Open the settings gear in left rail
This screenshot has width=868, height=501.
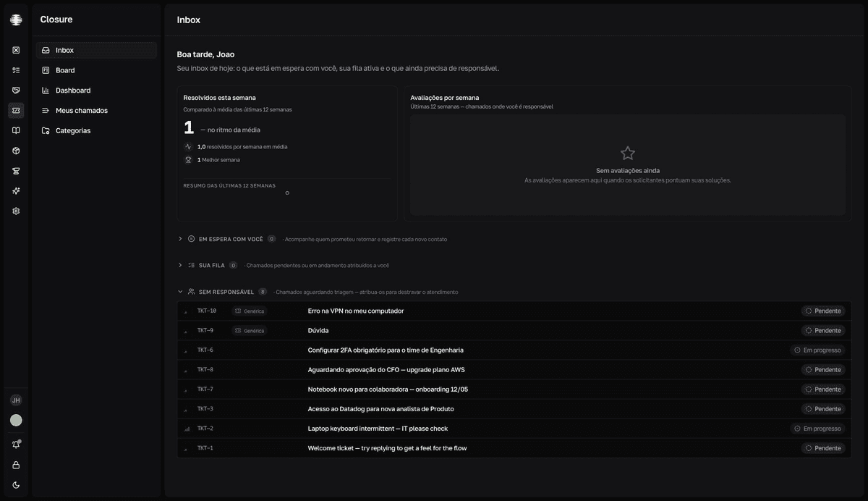pos(16,211)
